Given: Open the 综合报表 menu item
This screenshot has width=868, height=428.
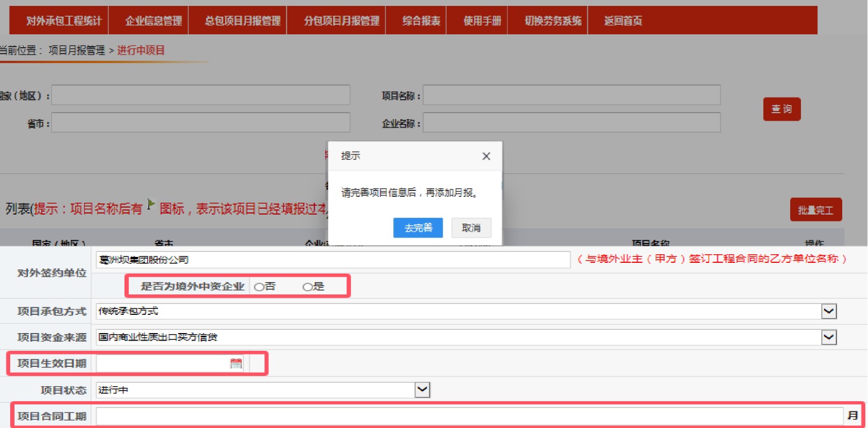Looking at the screenshot, I should pos(421,21).
